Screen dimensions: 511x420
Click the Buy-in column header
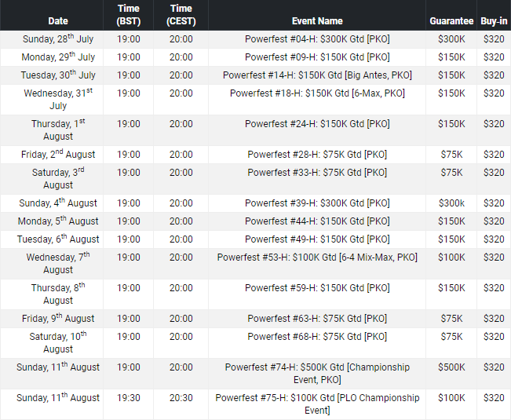point(494,21)
